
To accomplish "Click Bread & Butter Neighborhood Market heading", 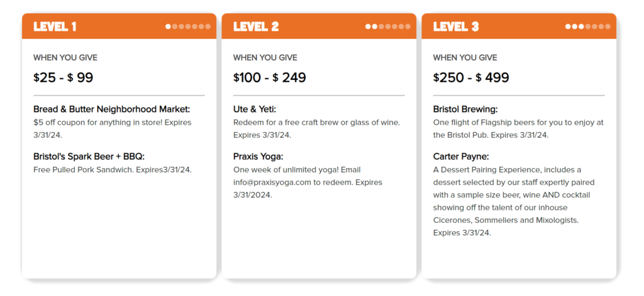I will click(x=112, y=110).
